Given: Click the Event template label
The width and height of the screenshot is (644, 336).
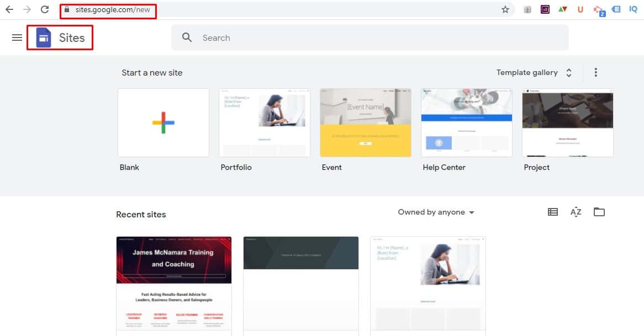Looking at the screenshot, I should (332, 167).
